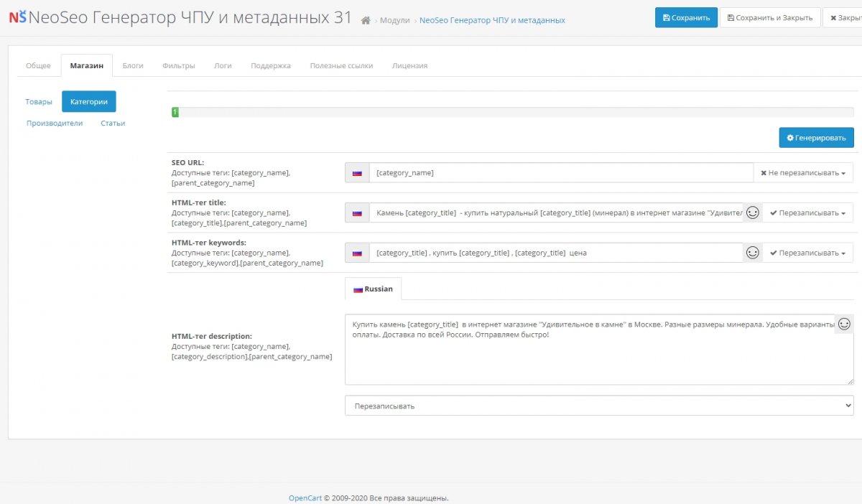Click the generation progress bar
The image size is (862, 504).
pyautogui.click(x=513, y=112)
